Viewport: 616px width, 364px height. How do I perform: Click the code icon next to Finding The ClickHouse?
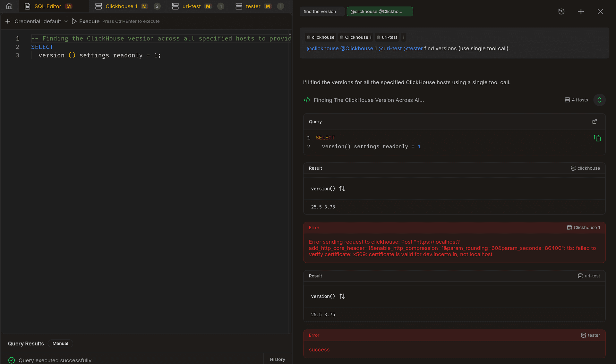(307, 100)
